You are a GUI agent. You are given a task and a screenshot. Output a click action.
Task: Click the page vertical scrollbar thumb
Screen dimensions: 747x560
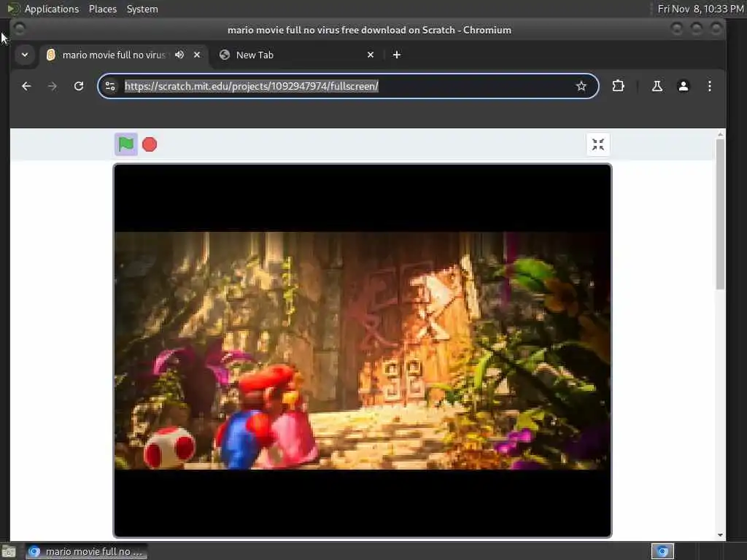coord(720,214)
